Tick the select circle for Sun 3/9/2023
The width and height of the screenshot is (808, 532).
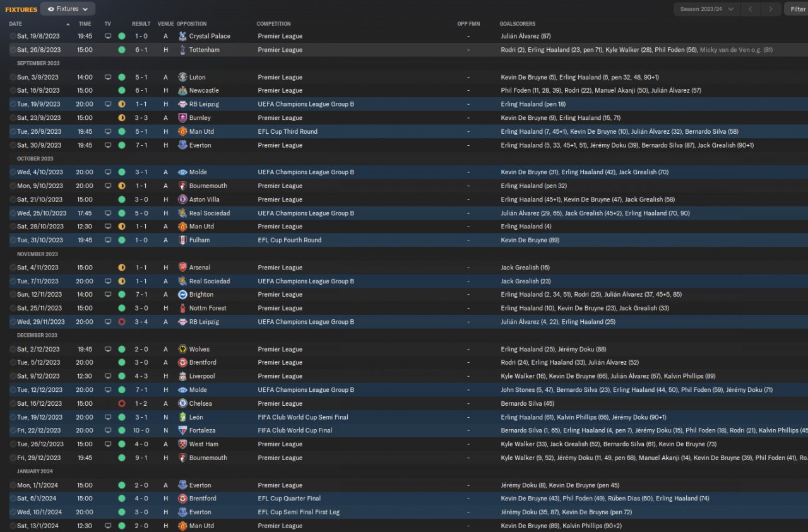13,77
